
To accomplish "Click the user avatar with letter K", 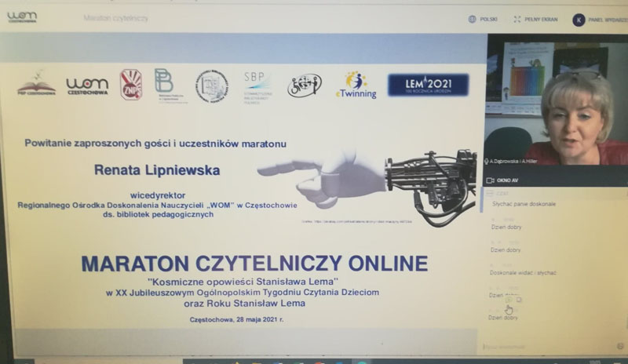I will (579, 20).
